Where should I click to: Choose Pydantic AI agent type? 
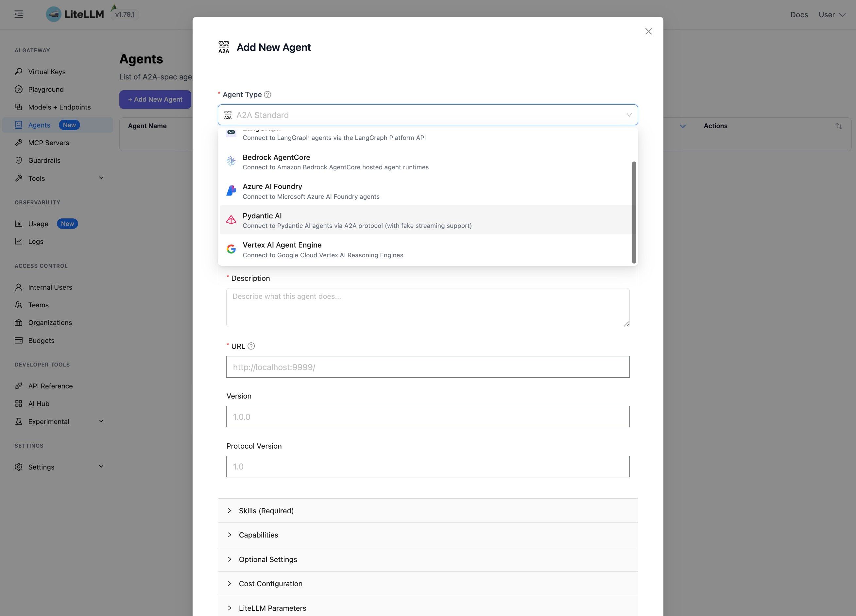tap(426, 220)
